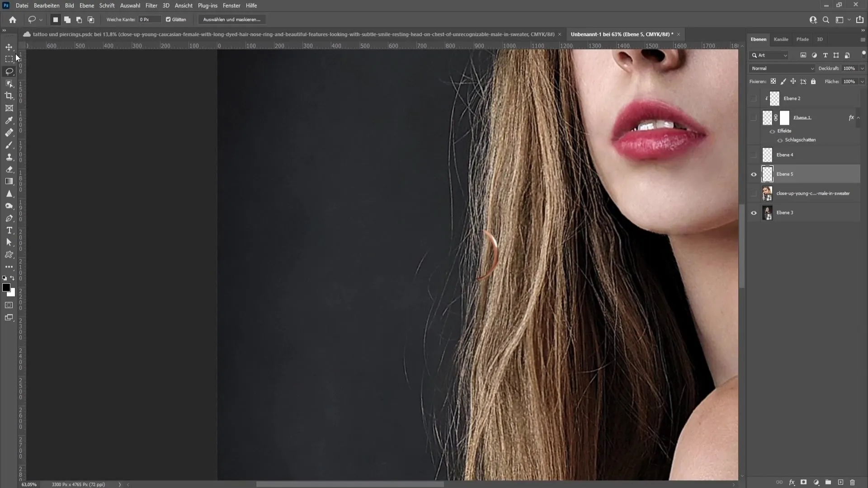868x488 pixels.
Task: Select the Healing Brush tool
Action: (x=8, y=132)
